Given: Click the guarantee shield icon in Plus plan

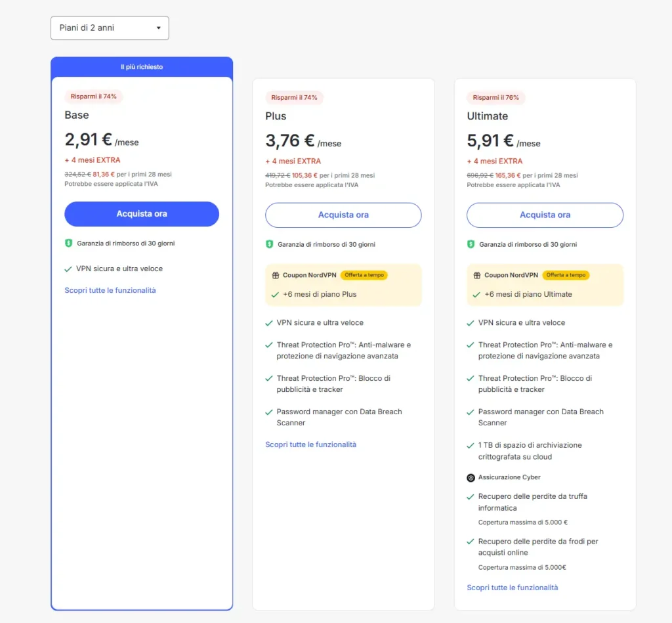Looking at the screenshot, I should [x=269, y=244].
